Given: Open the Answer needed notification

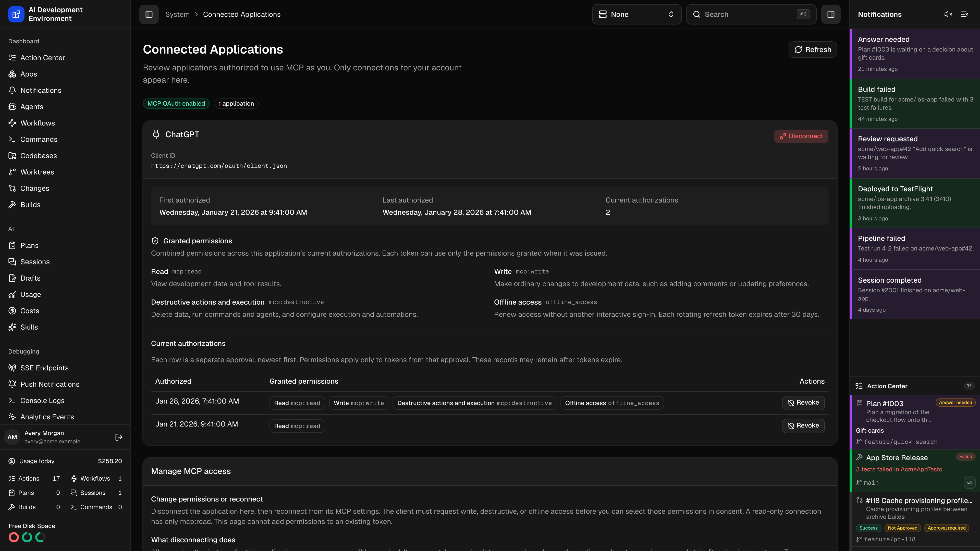Looking at the screenshot, I should click(x=915, y=54).
